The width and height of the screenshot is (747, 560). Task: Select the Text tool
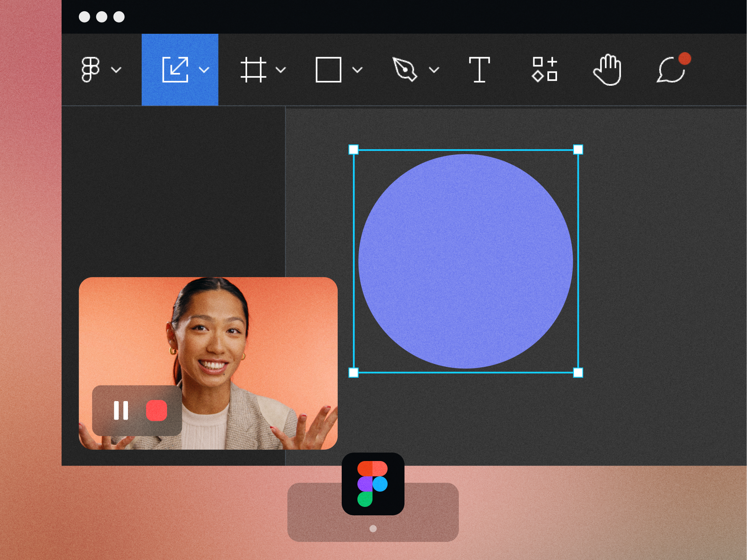[x=479, y=70]
